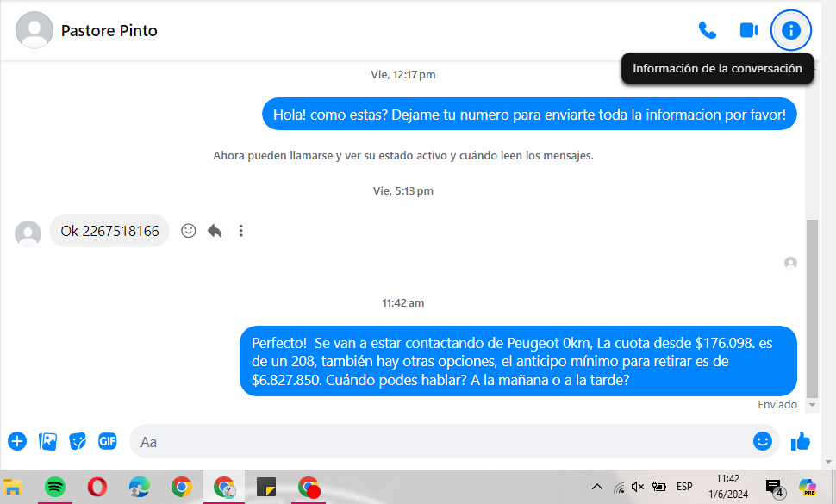This screenshot has height=504, width=836.
Task: Open the GIF picker
Action: (107, 441)
